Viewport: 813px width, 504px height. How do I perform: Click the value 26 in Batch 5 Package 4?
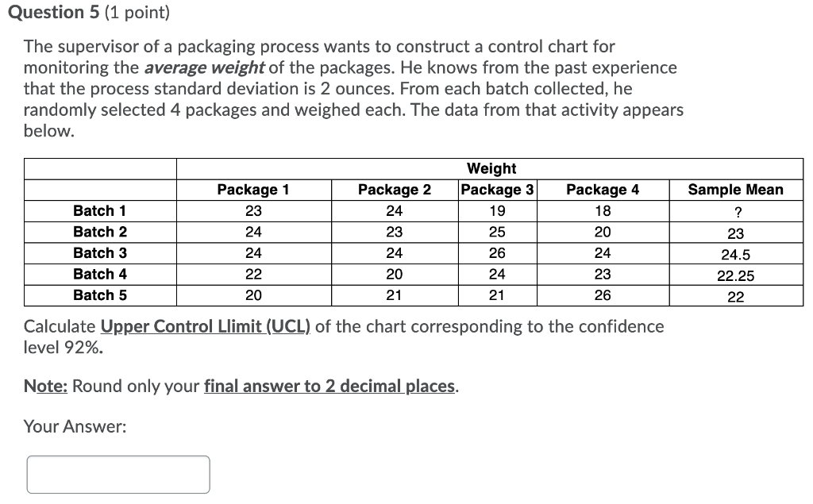coord(603,295)
